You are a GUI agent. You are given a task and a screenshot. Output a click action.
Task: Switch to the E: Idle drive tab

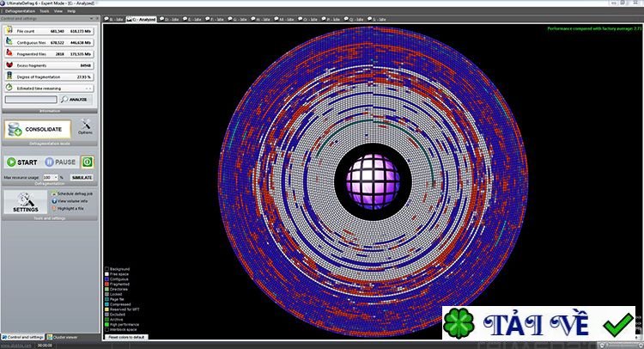[192, 19]
